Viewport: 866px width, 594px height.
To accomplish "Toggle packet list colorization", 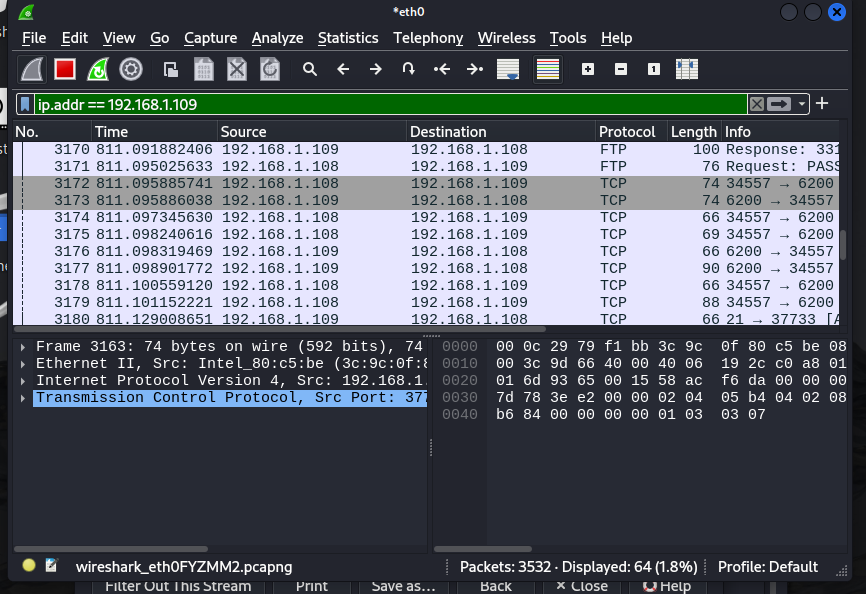I will click(547, 69).
